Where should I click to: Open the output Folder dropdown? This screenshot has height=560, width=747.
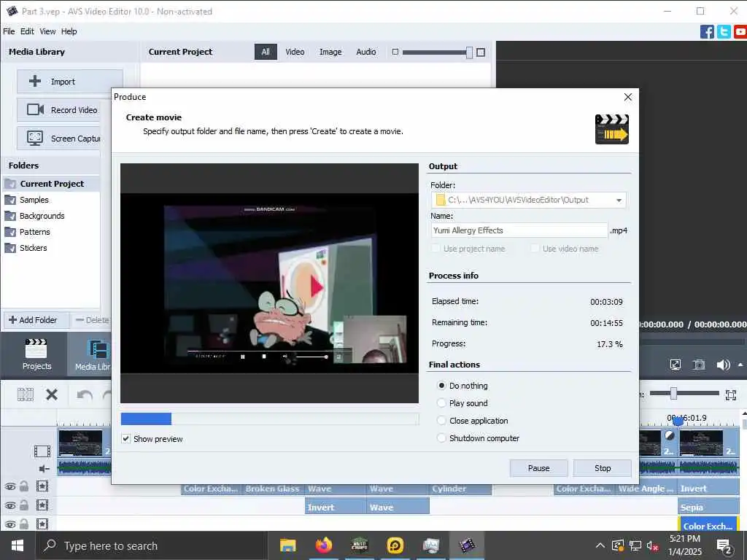pos(619,200)
